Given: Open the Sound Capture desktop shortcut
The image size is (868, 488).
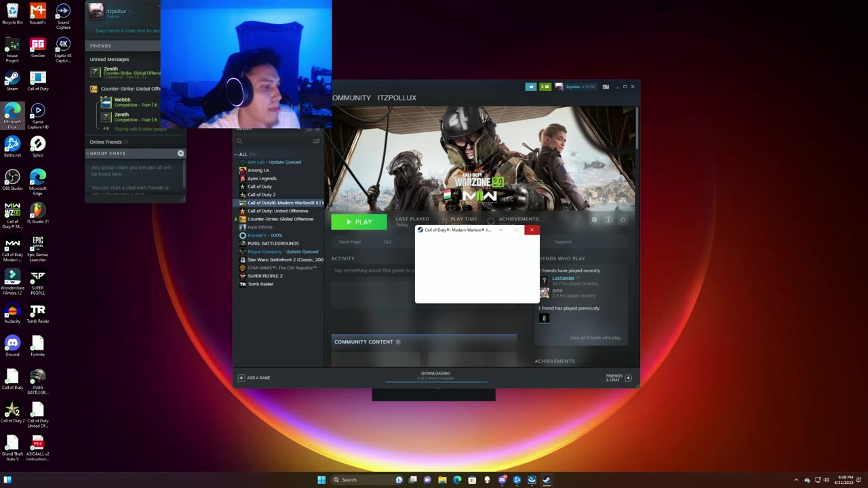Looking at the screenshot, I should coord(63,16).
